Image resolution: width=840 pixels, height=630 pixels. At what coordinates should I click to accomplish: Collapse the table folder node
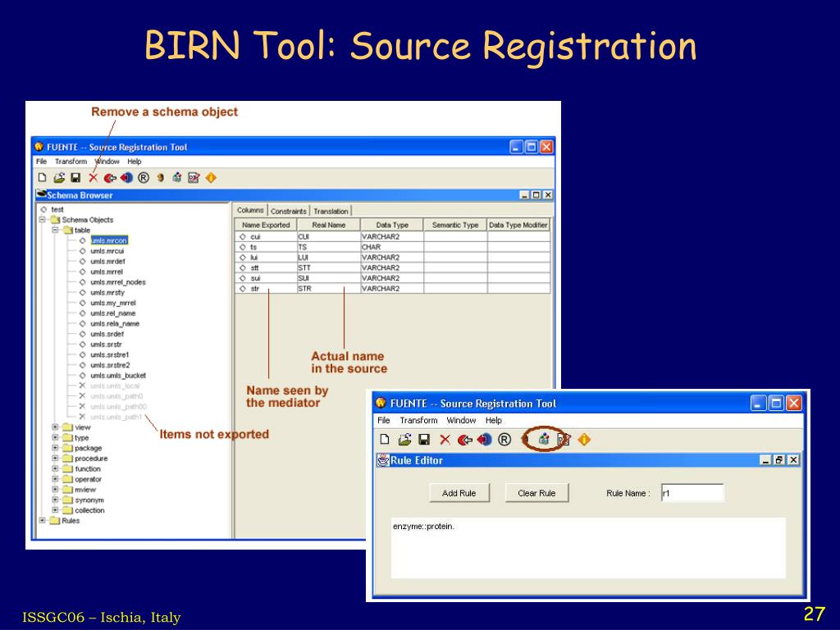tap(55, 231)
